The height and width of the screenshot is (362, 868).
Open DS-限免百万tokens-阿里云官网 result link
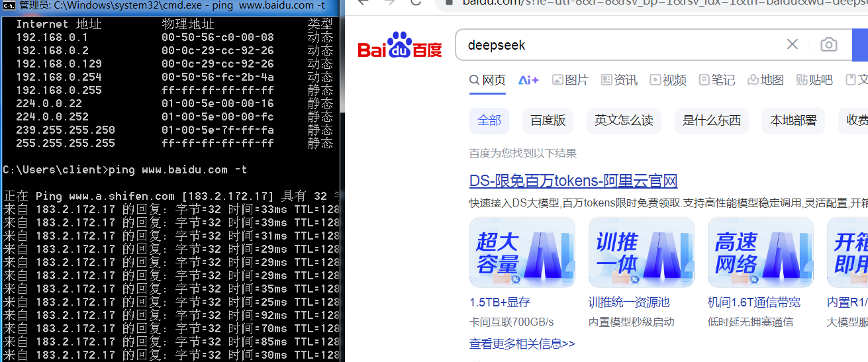(x=573, y=181)
